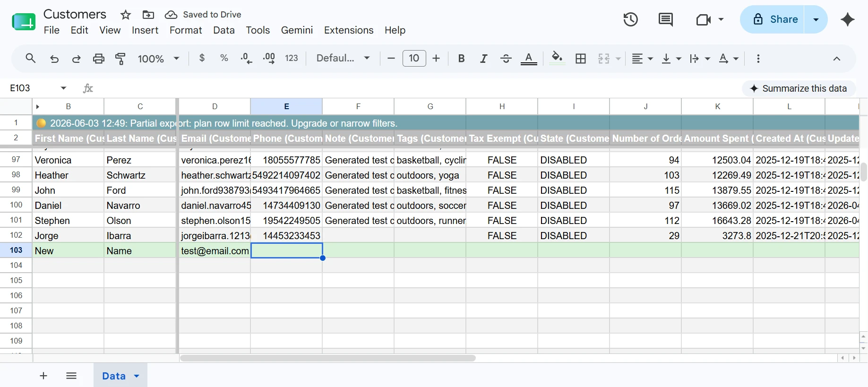Open the fill color picker
The height and width of the screenshot is (387, 868).
tap(557, 59)
